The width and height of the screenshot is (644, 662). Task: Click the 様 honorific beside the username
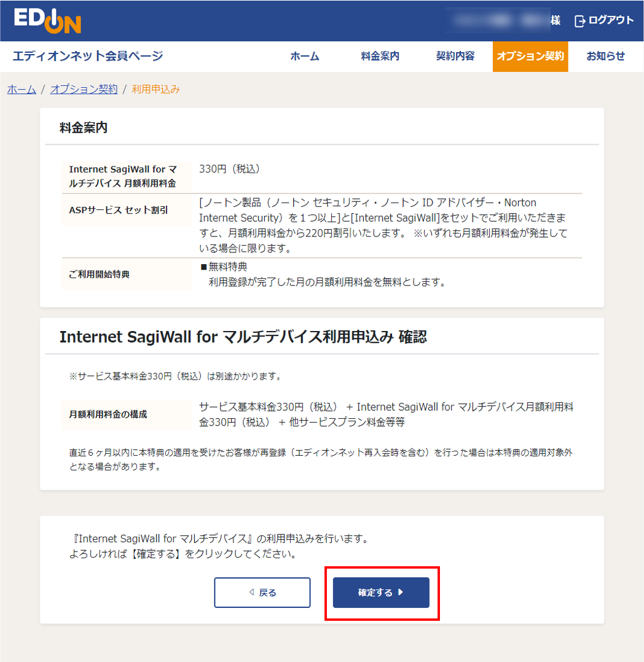tap(556, 20)
